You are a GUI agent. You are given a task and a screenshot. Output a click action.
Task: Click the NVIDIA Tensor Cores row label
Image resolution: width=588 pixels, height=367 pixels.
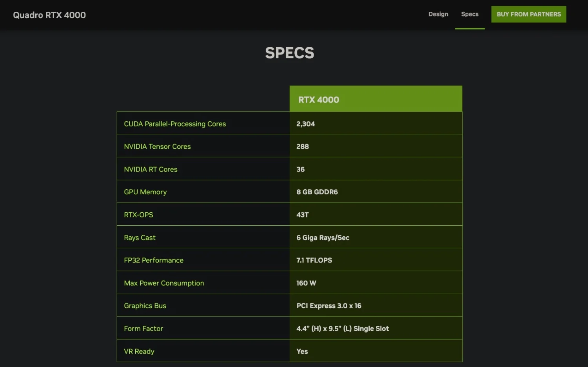[x=157, y=146]
